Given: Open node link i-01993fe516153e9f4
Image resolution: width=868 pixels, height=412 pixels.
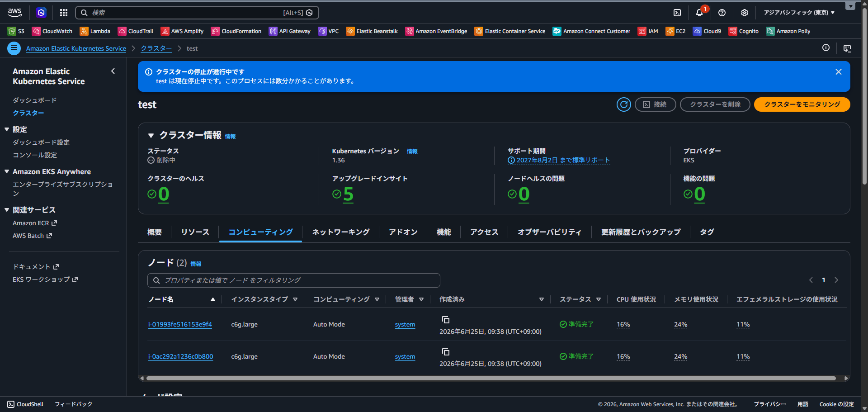Looking at the screenshot, I should 180,324.
